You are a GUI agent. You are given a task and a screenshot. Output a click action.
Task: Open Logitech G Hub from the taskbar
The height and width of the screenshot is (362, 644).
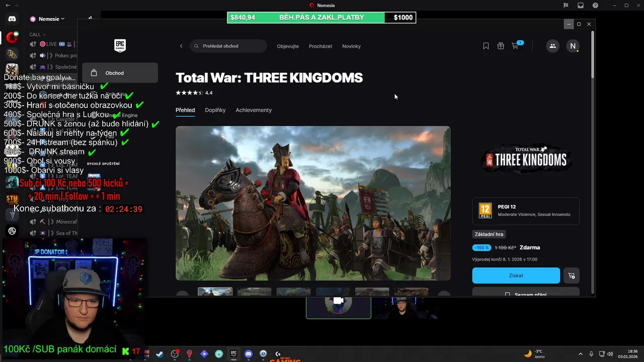click(x=278, y=354)
